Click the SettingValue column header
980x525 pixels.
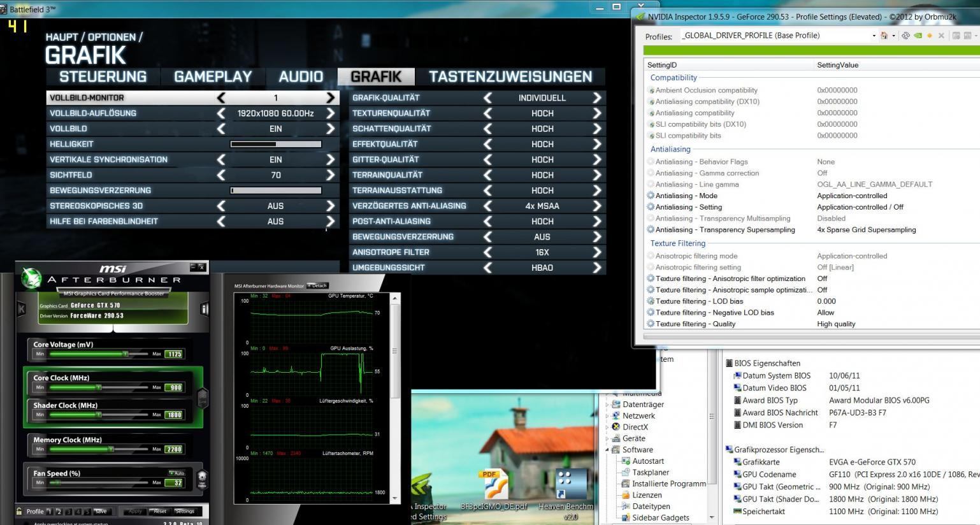[x=897, y=65]
